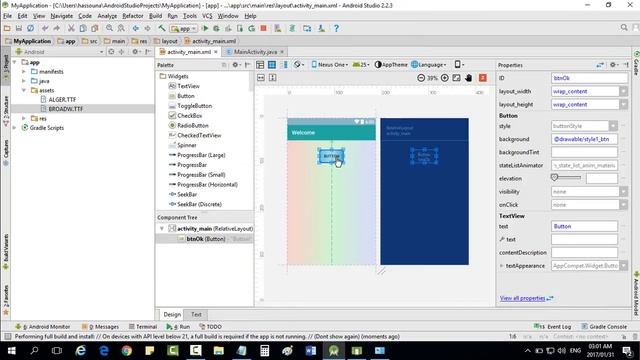Open the API 25 version dropdown

pos(361,64)
